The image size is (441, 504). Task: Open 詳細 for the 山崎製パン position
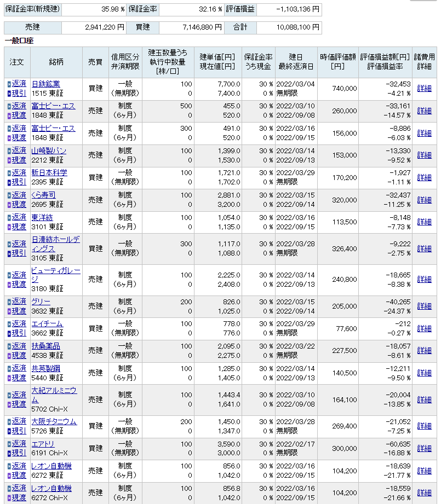click(424, 155)
